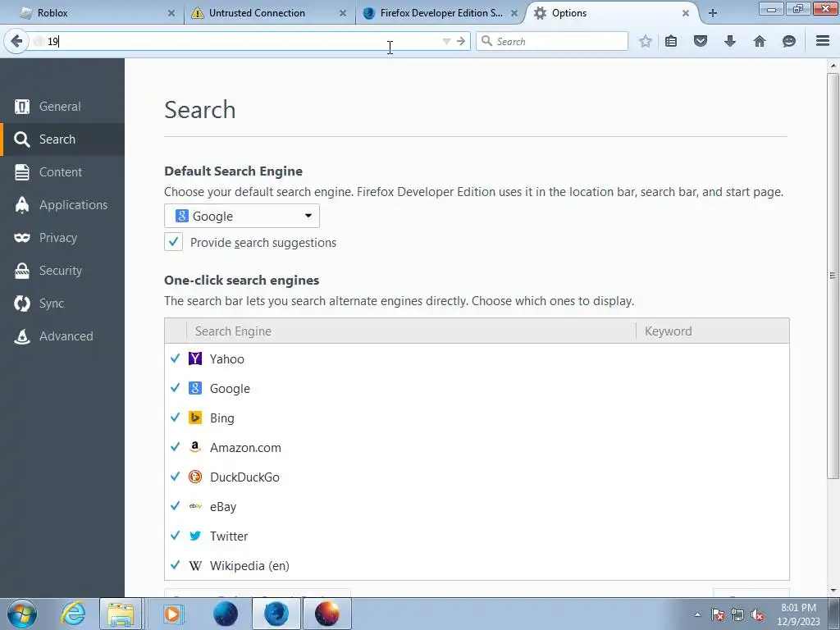Uncheck the Google one-click search engine
840x630 pixels.
point(175,388)
